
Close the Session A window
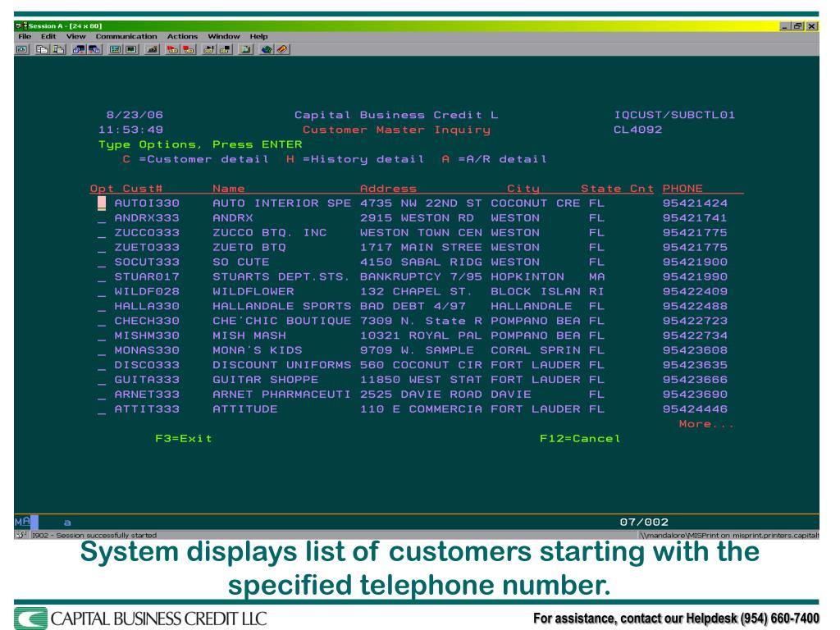(811, 25)
